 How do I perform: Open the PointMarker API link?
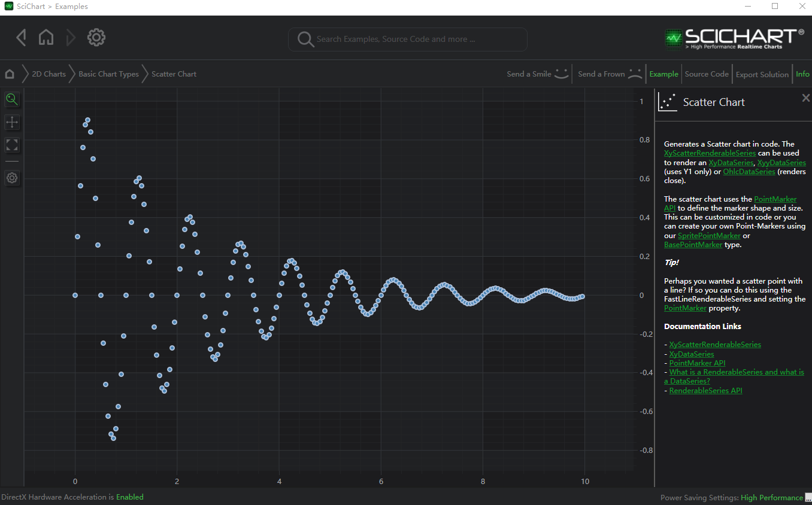pos(697,363)
